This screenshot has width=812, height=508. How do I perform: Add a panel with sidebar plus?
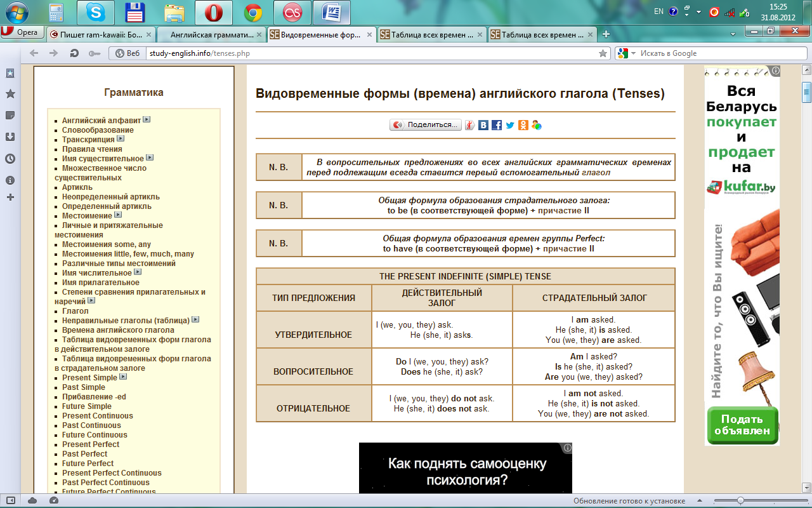(10, 197)
